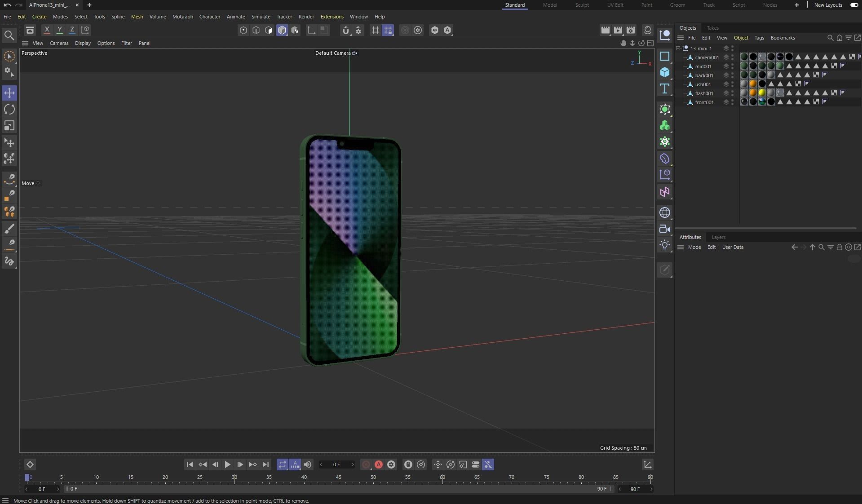Toggle Z axis lock

72,30
